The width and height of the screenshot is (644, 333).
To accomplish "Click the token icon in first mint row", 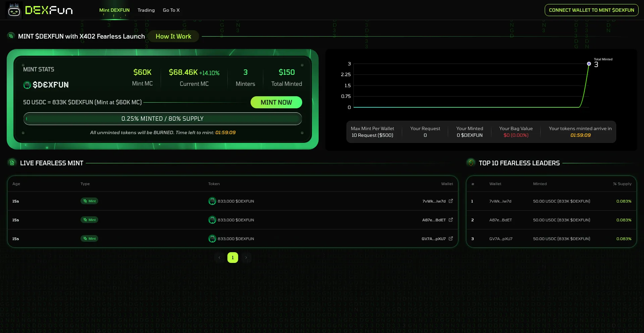I will [x=212, y=201].
